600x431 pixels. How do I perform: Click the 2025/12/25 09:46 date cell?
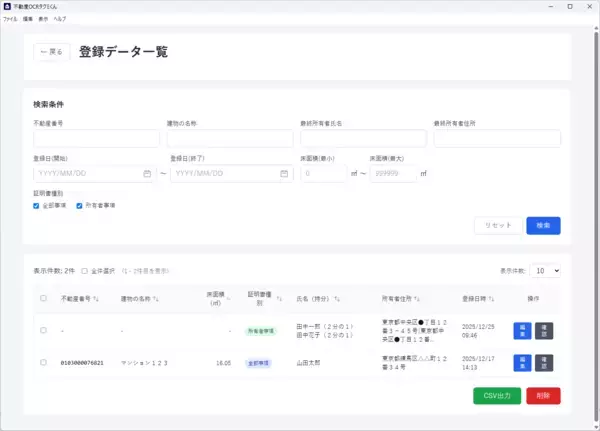(478, 331)
